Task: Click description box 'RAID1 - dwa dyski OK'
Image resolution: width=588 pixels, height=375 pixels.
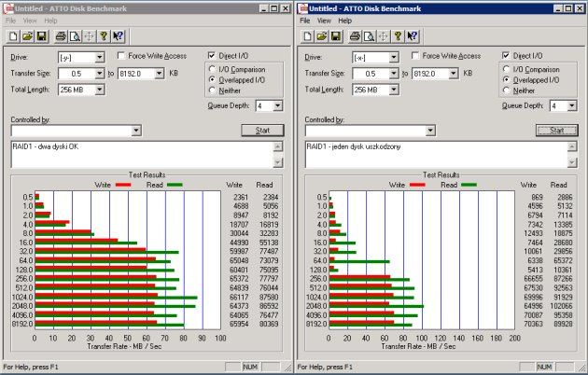Action: coord(143,155)
